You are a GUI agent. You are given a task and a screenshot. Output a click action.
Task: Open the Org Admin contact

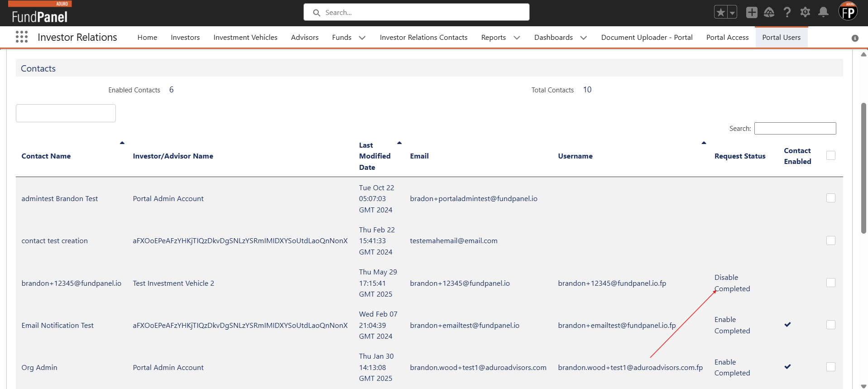(39, 367)
